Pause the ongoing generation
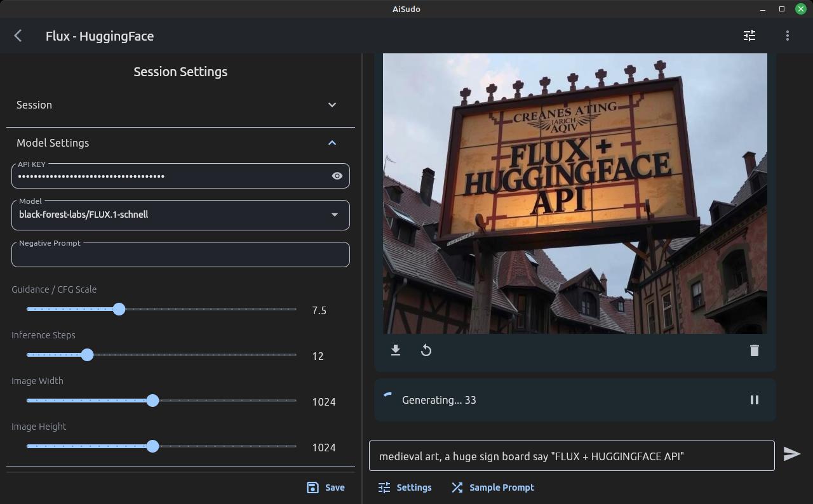 click(755, 400)
